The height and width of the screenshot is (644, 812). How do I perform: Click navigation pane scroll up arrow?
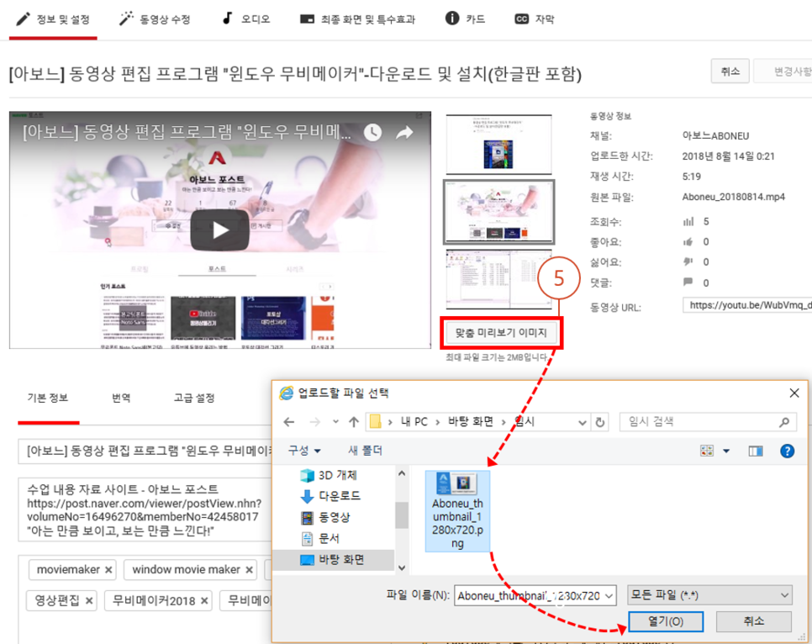pyautogui.click(x=402, y=473)
